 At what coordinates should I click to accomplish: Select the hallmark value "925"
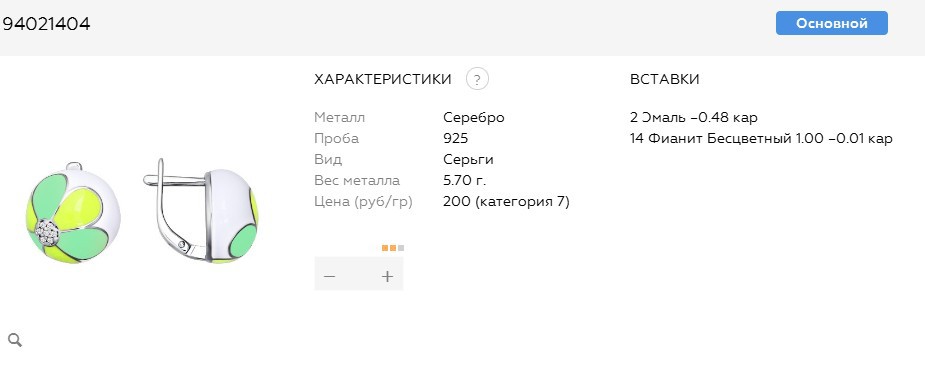[455, 138]
